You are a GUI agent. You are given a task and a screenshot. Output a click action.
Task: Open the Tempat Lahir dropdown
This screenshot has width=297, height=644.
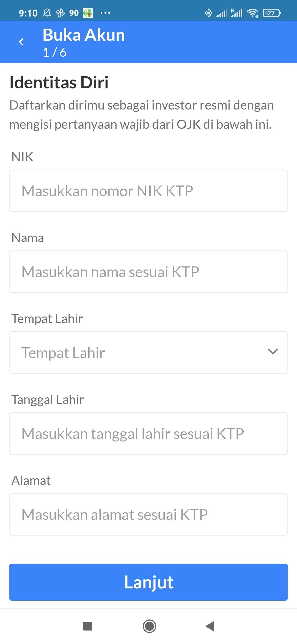148,353
